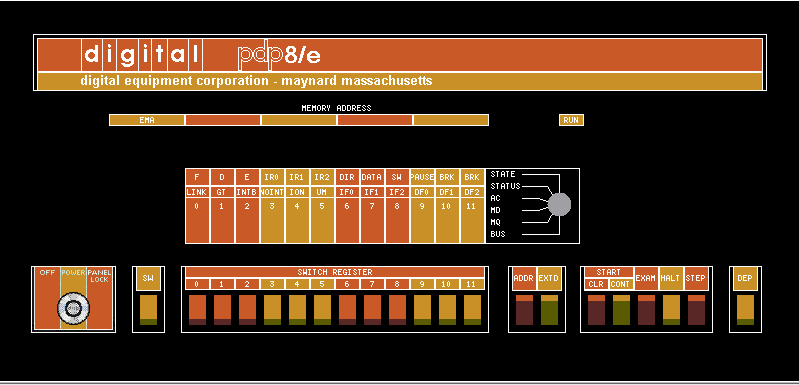The image size is (799, 385).
Task: Click the EMA memory address indicator
Action: tap(147, 120)
